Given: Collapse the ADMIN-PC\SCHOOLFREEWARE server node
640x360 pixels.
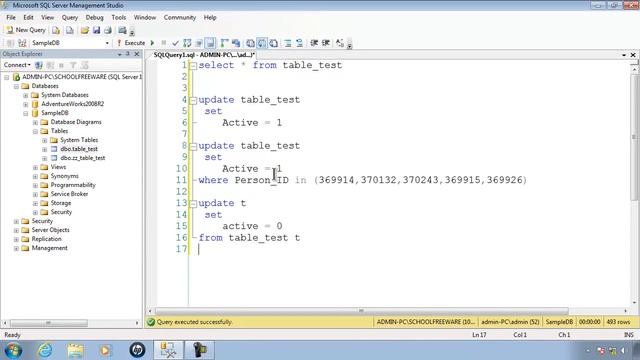Looking at the screenshot, I should tap(7, 77).
